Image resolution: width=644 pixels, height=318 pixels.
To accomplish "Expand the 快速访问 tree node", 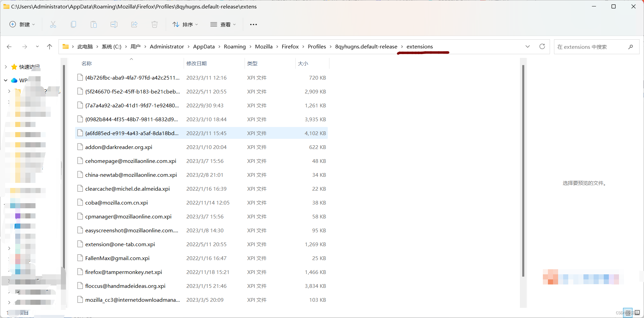I will pos(6,67).
